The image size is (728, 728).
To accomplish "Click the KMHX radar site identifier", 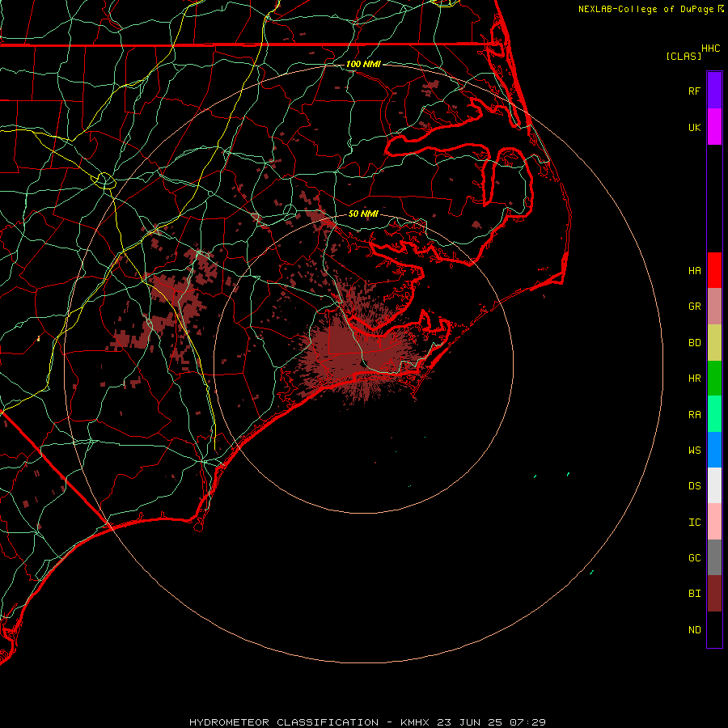I will tap(415, 722).
